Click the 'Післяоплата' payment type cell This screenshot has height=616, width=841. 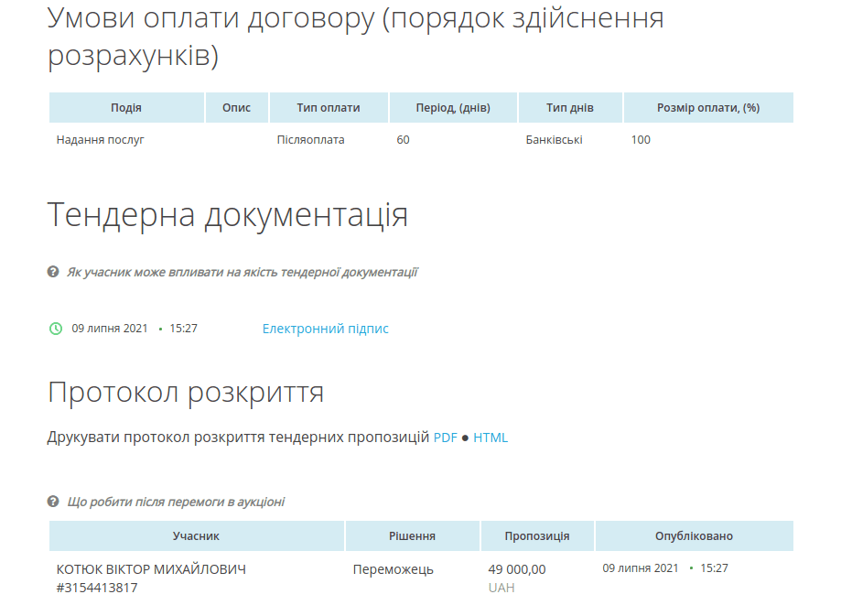[310, 140]
